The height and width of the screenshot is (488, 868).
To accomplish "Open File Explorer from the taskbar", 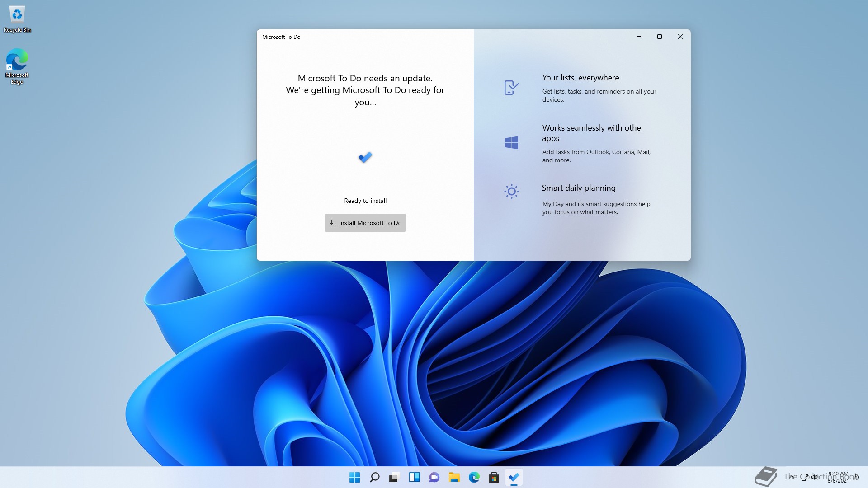I will [454, 477].
